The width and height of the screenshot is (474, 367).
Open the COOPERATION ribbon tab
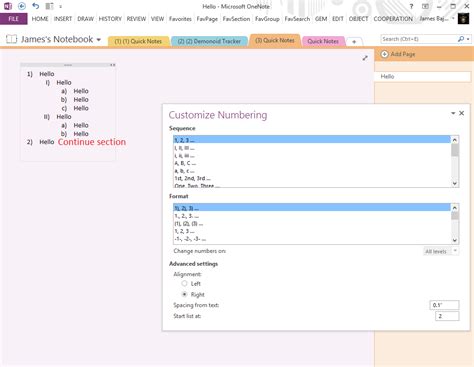[393, 19]
